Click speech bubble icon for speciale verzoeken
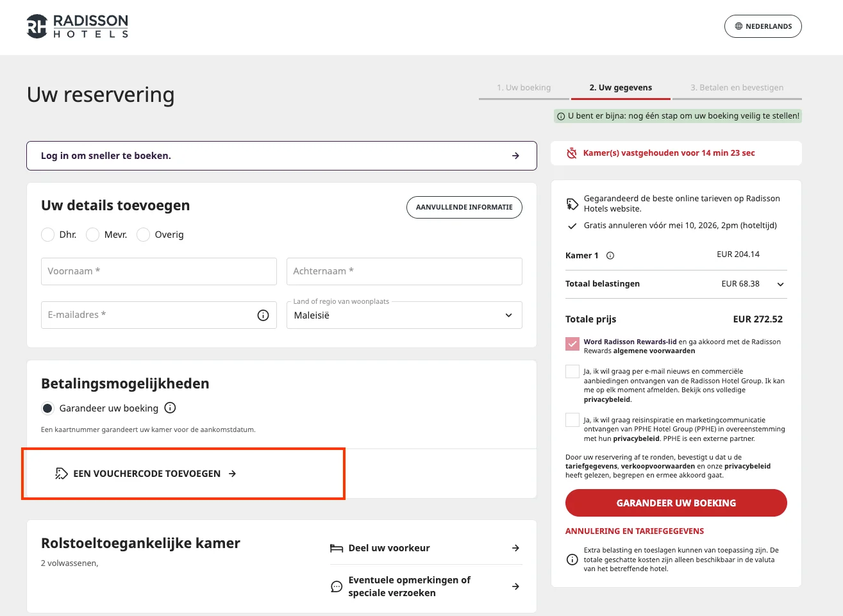Screen dimensions: 843x616 pos(337,587)
